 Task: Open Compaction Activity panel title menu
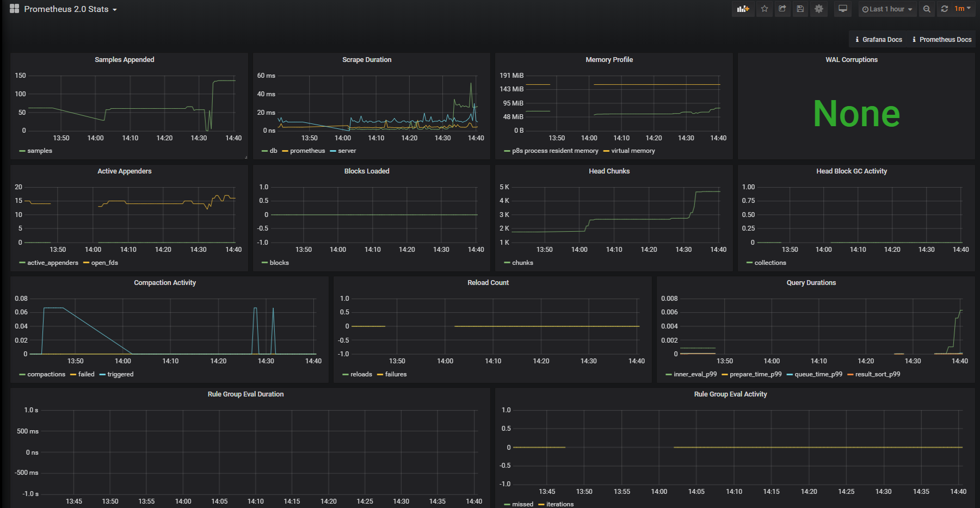click(x=165, y=283)
